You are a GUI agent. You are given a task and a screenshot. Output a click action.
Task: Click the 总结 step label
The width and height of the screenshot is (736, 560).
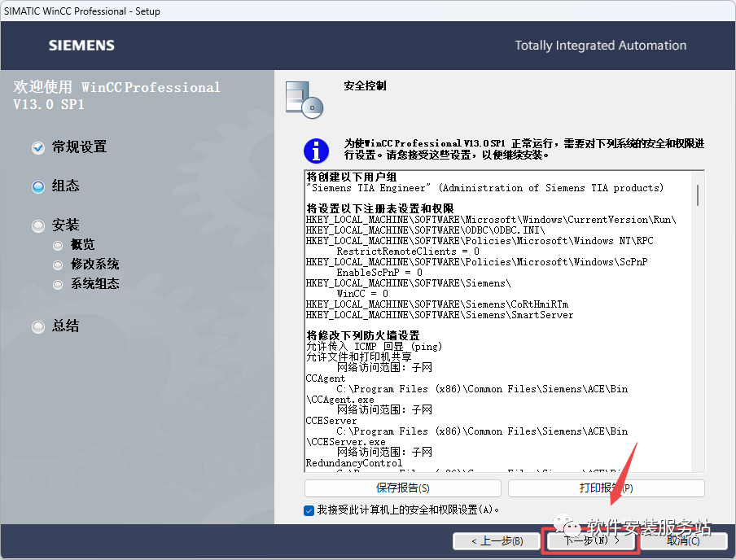tap(66, 326)
